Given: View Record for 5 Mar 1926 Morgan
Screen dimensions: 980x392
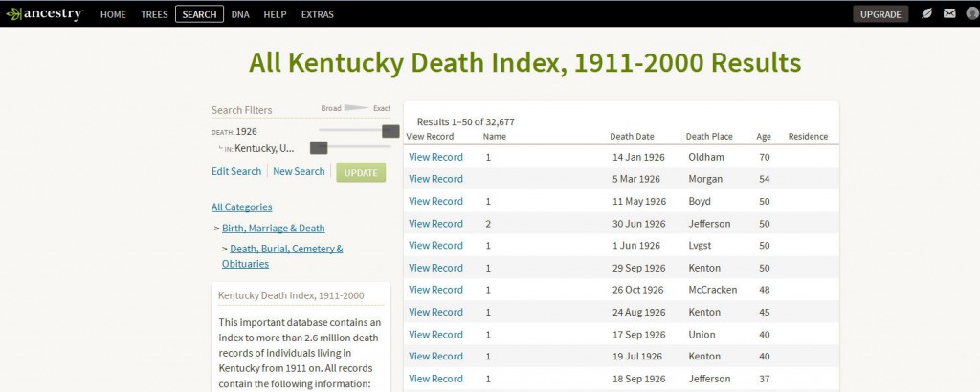Looking at the screenshot, I should (x=435, y=179).
